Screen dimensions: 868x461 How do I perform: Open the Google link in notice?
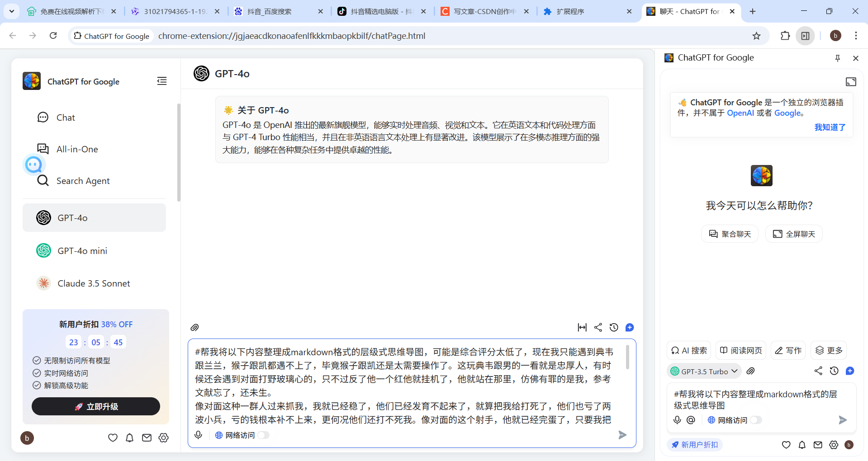click(787, 113)
